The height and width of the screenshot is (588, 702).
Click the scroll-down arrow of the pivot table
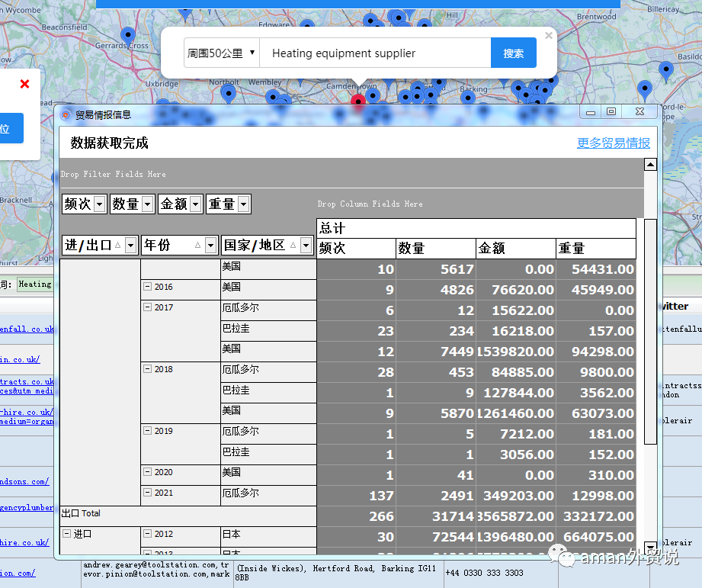click(x=650, y=548)
